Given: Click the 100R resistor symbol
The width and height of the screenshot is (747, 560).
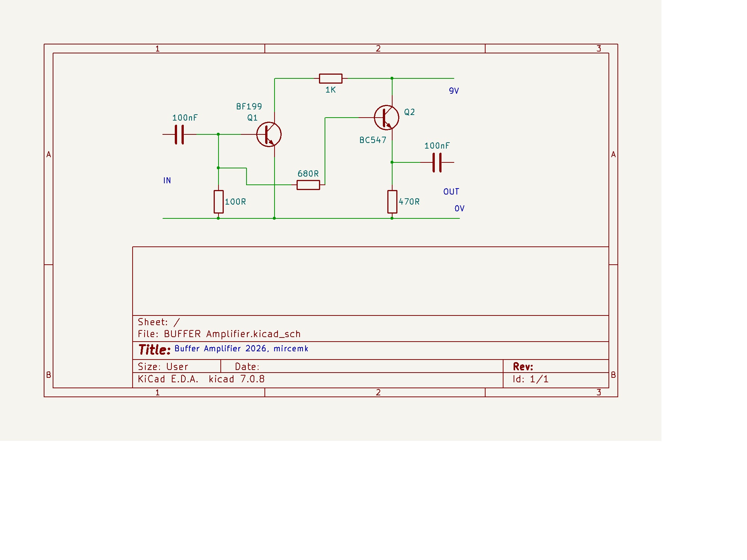Looking at the screenshot, I should tap(218, 202).
